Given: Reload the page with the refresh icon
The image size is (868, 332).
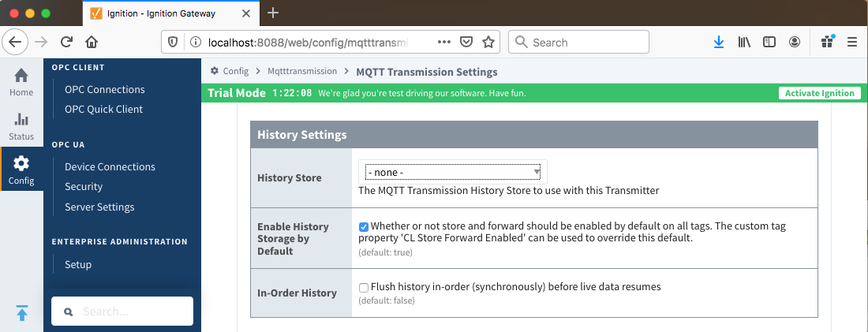Looking at the screenshot, I should coord(67,42).
